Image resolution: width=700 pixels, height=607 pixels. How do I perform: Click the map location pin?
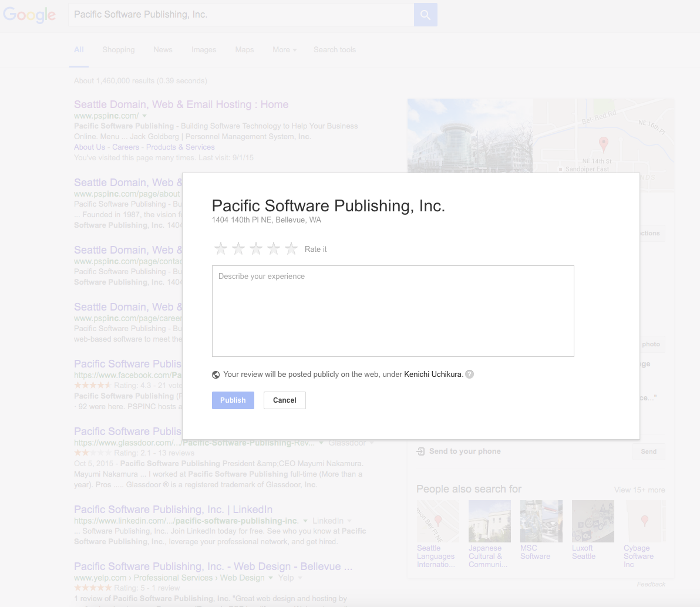coord(604,144)
